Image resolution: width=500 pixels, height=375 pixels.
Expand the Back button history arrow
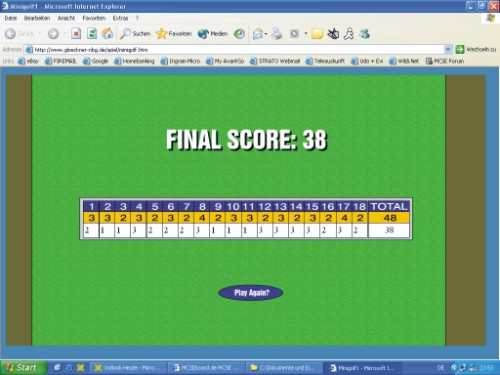tap(40, 34)
